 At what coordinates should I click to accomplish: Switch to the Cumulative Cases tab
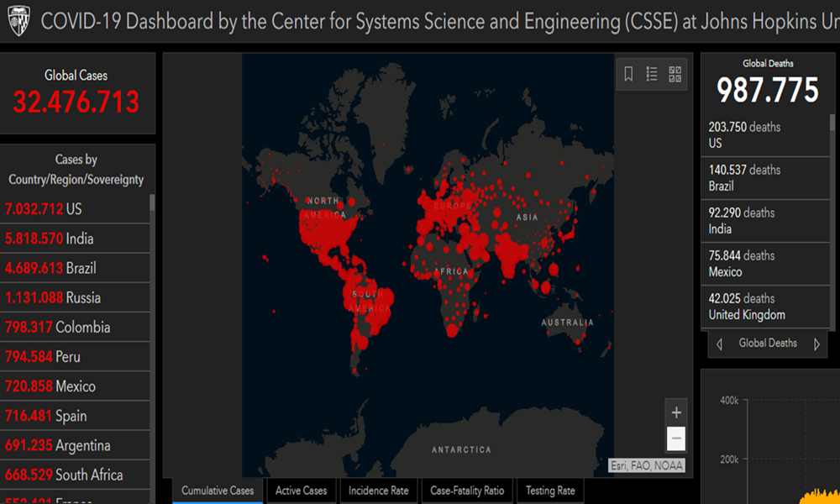click(218, 491)
